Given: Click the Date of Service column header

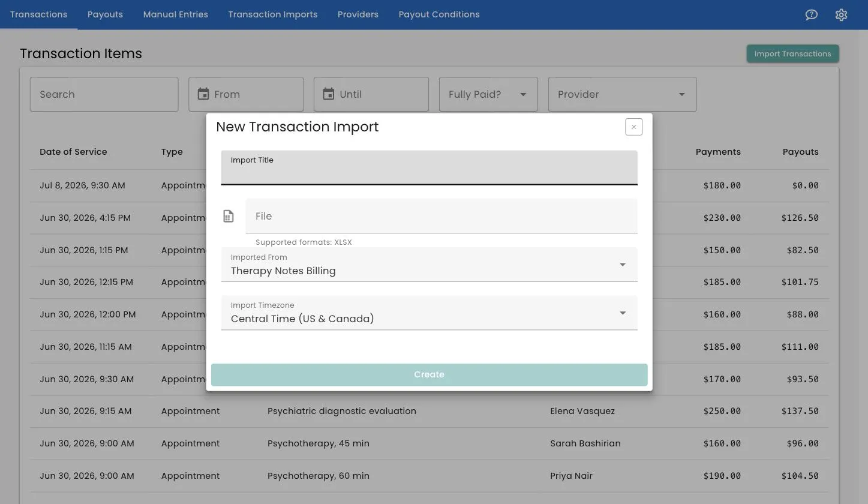Looking at the screenshot, I should coord(73,152).
